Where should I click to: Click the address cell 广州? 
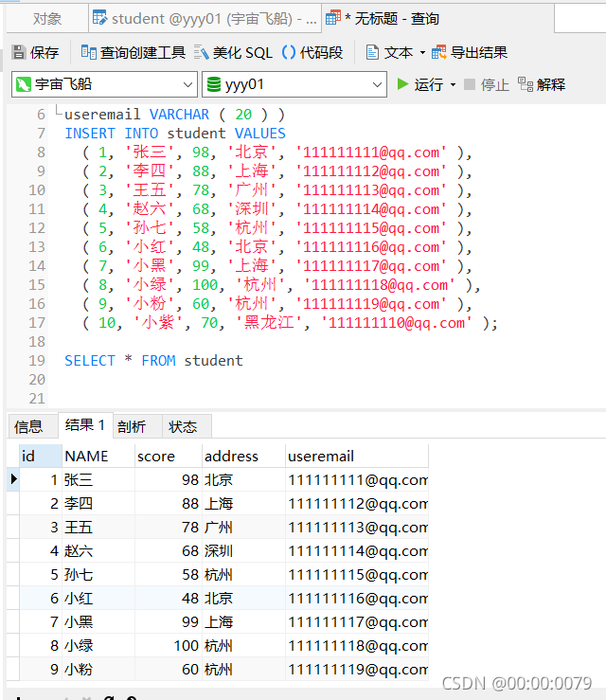coord(243,528)
